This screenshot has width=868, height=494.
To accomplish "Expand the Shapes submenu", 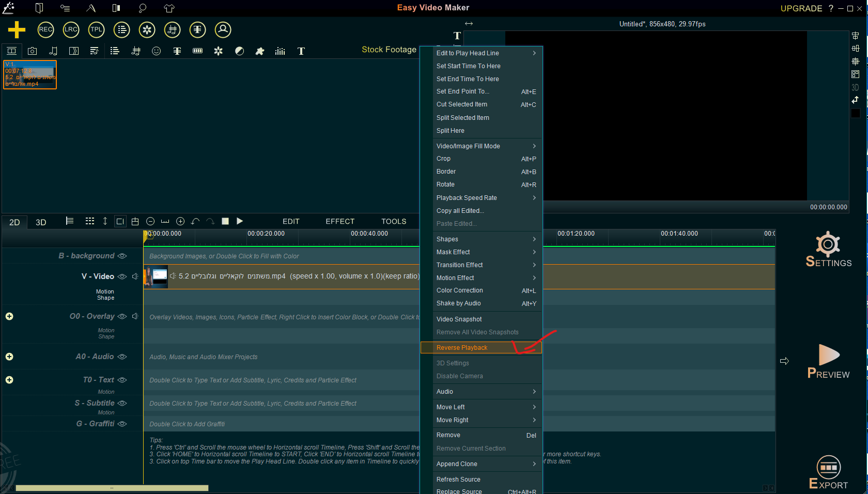I will tap(482, 239).
